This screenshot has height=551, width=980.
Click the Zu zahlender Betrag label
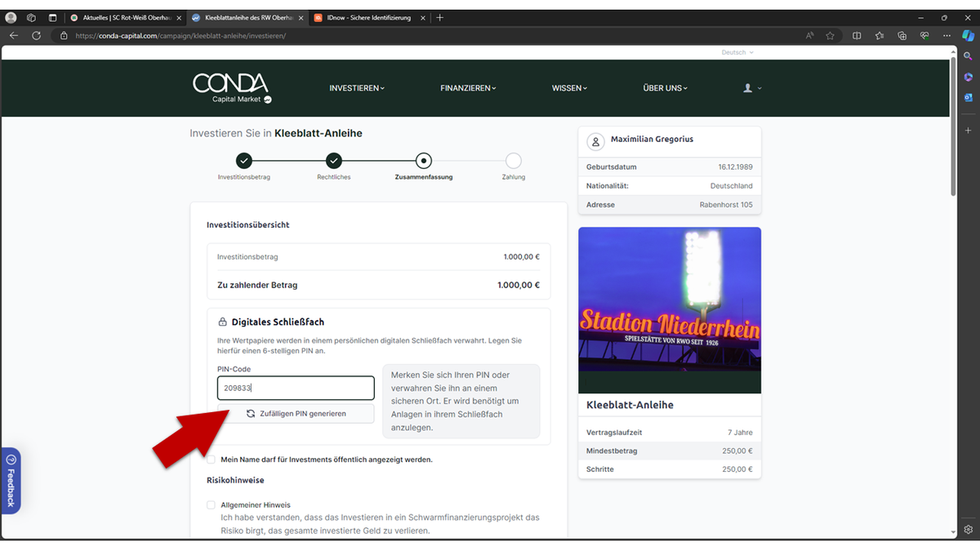(257, 286)
